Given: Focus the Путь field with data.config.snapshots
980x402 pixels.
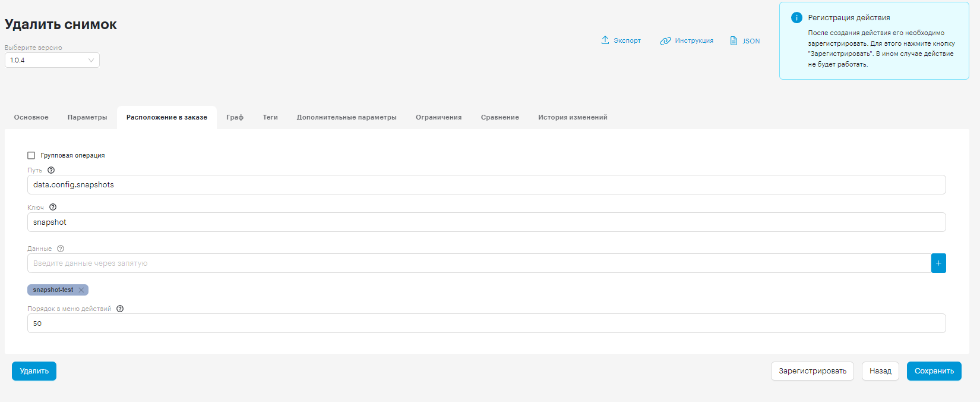Looking at the screenshot, I should (x=486, y=185).
